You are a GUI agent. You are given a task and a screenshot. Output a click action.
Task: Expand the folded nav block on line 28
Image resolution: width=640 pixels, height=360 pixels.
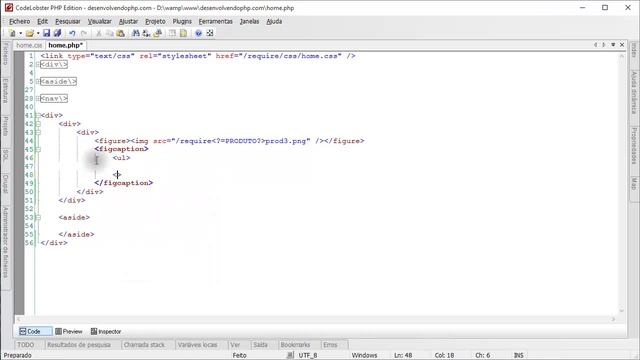tap(38, 98)
